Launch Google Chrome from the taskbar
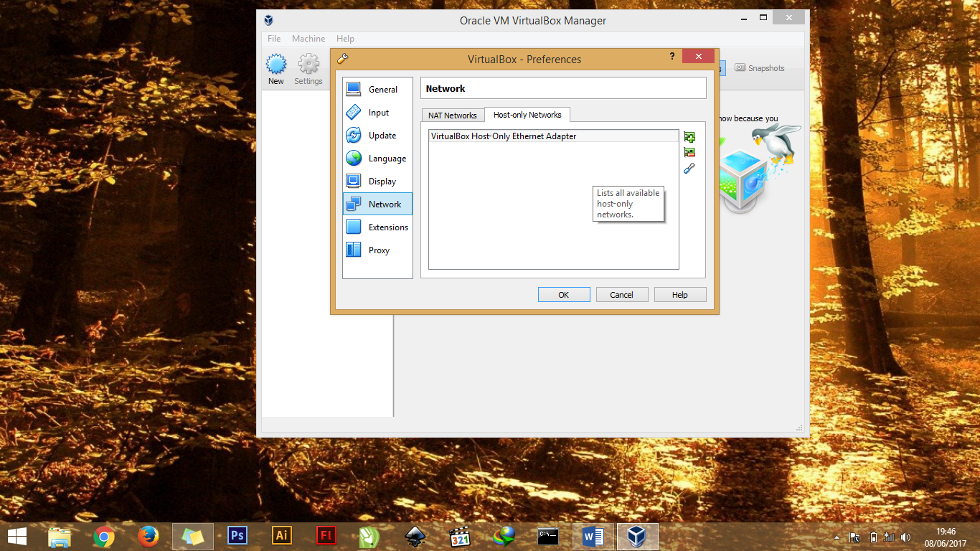 point(104,536)
